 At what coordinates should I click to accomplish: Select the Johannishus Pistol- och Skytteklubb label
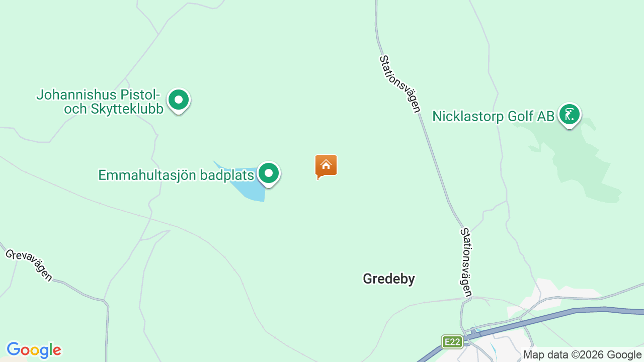coord(100,102)
